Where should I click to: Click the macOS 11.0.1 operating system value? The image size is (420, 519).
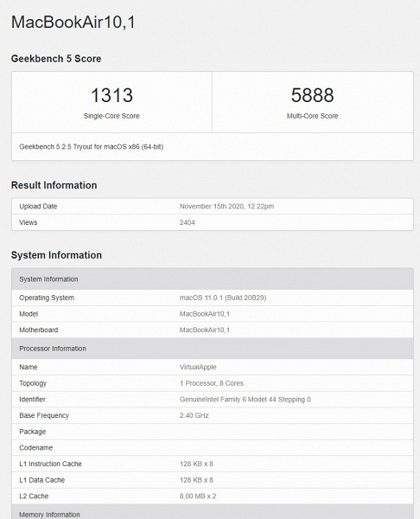point(223,298)
